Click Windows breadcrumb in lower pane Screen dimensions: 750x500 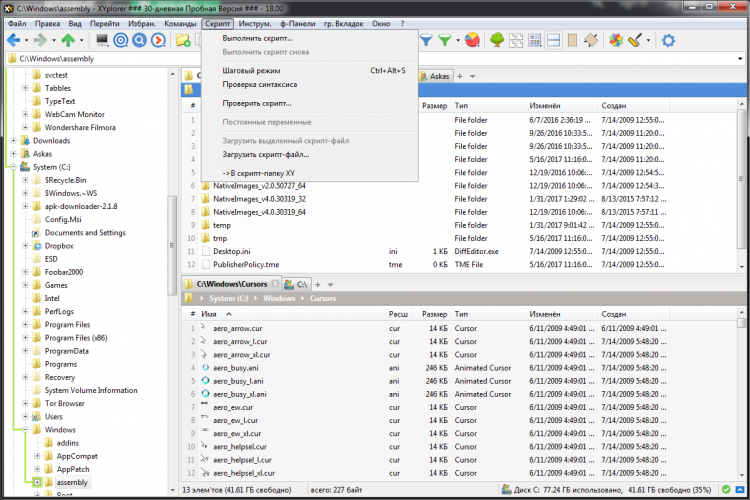click(x=279, y=298)
